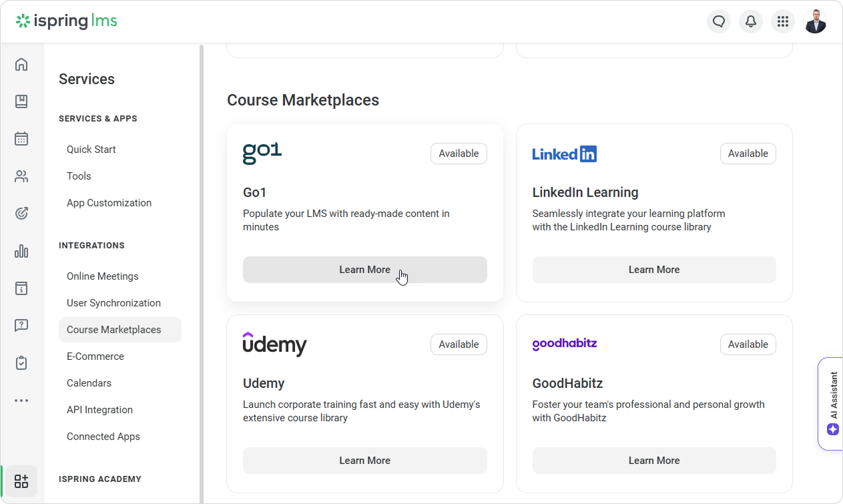Open the notifications bell icon
Screen dimensions: 843x504
click(751, 21)
